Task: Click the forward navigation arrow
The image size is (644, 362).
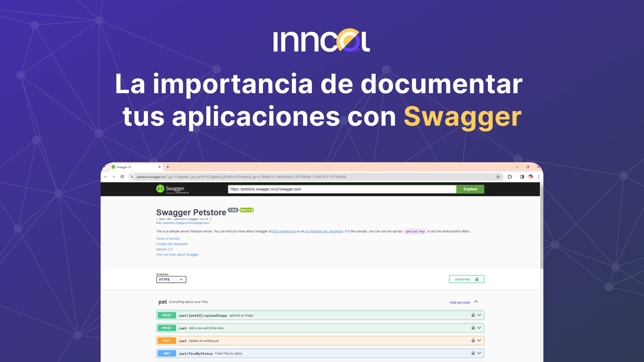Action: tap(114, 177)
